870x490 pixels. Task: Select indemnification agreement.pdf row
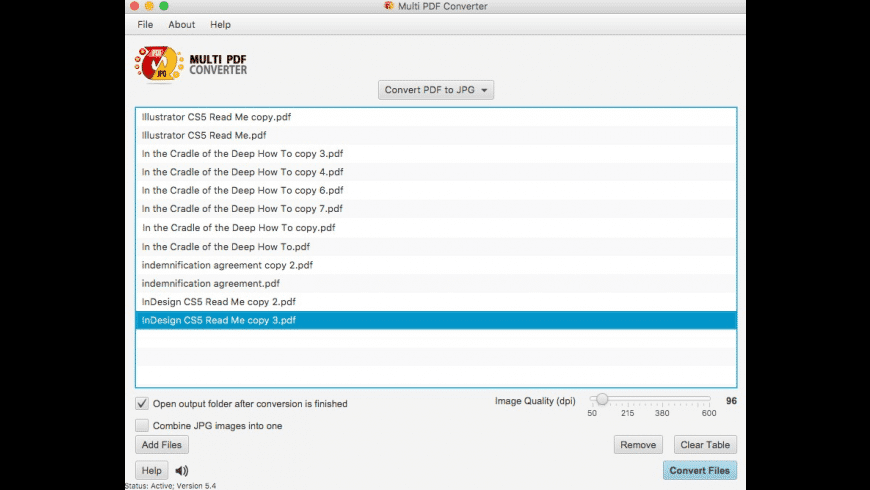(x=436, y=283)
